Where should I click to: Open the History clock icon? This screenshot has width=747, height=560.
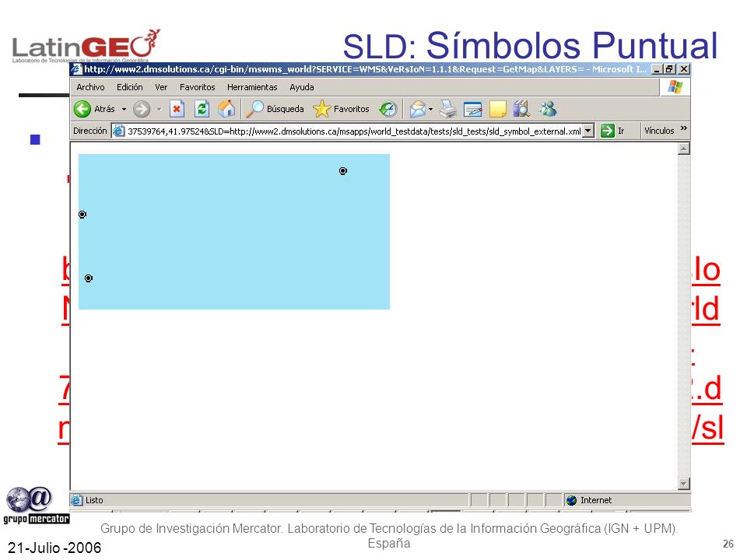click(x=388, y=109)
